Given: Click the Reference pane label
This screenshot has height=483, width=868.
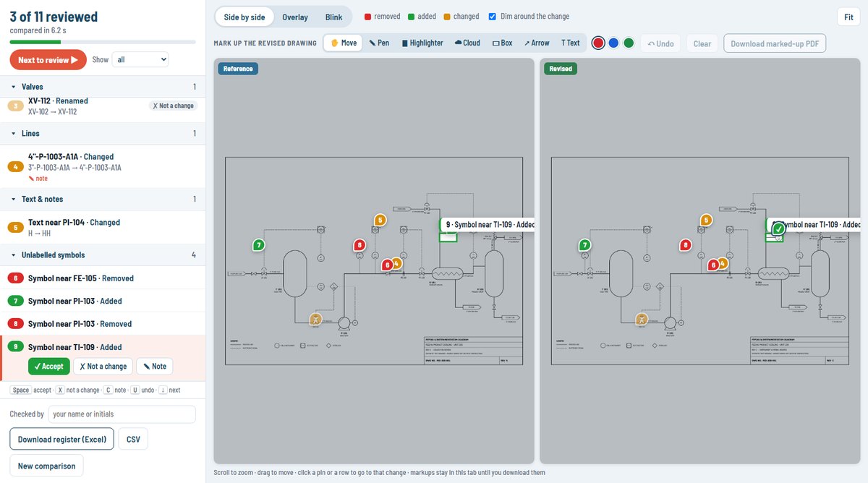Looking at the screenshot, I should click(x=238, y=69).
